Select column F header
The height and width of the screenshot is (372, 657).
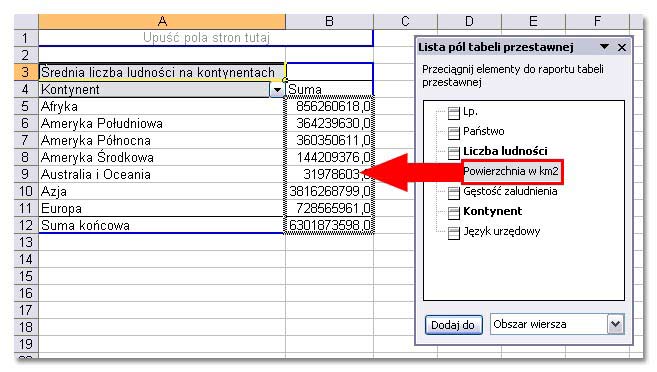[x=598, y=21]
